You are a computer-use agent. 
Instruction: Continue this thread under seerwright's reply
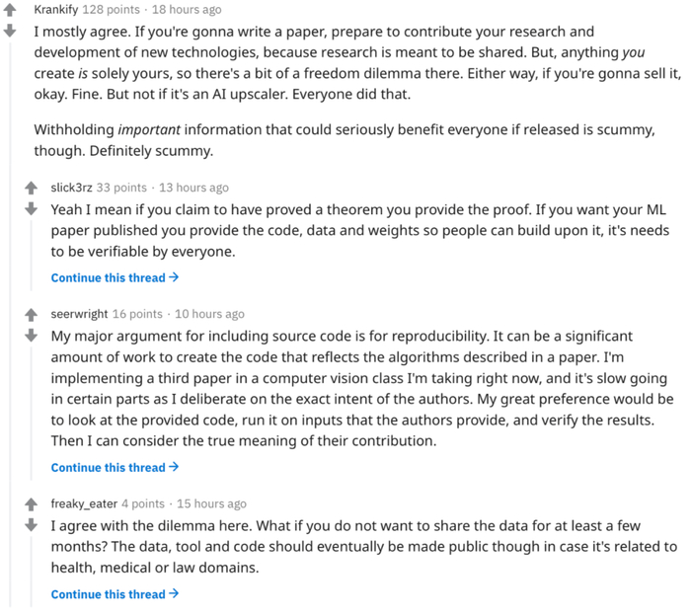click(115, 468)
